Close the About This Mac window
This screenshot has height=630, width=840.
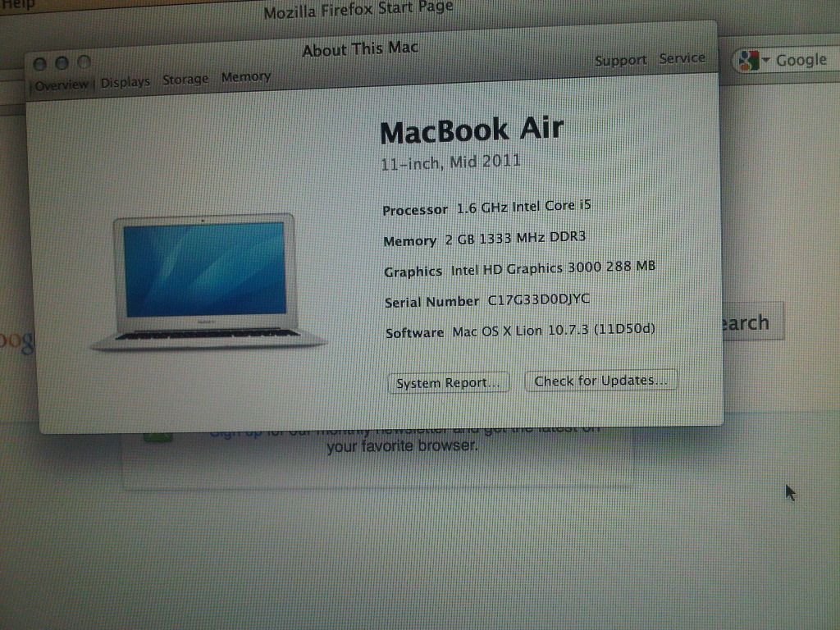point(39,65)
